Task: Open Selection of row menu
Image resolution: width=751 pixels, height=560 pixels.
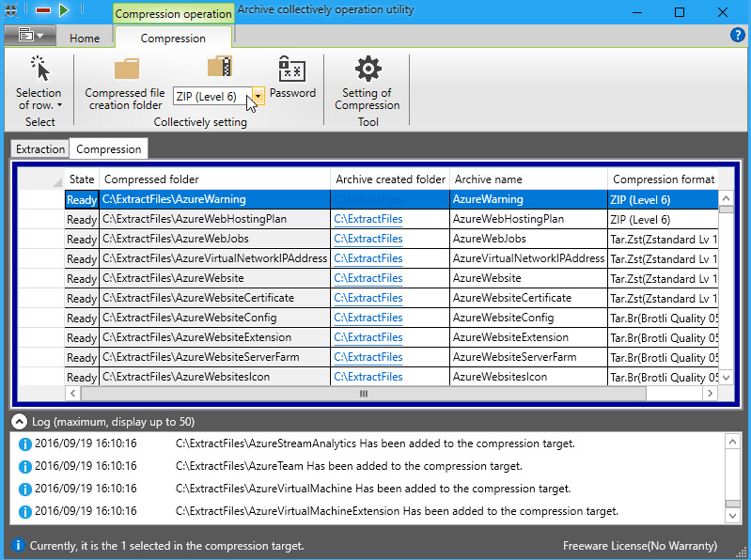Action: tap(39, 84)
